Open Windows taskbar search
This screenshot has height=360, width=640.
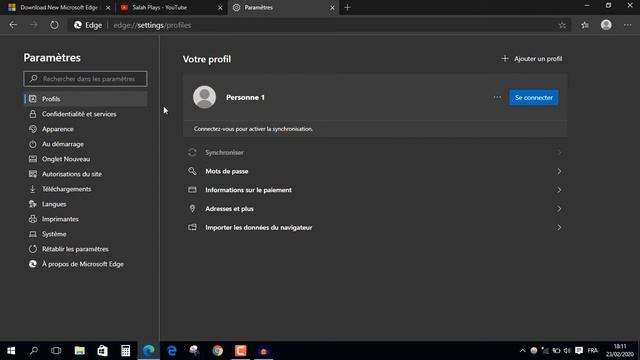click(34, 351)
